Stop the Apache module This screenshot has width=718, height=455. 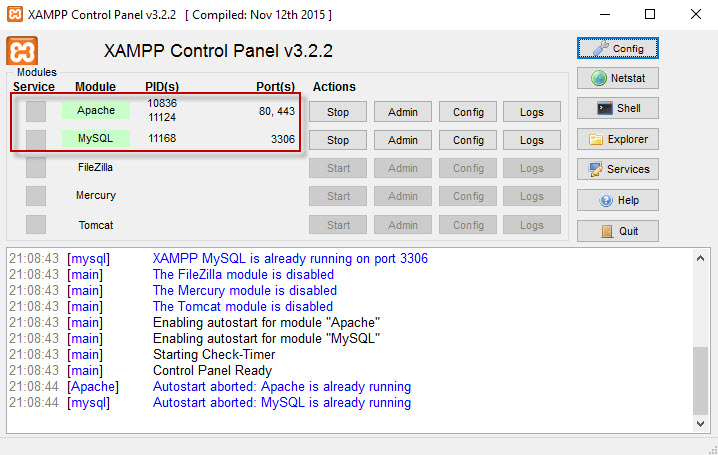point(338,112)
